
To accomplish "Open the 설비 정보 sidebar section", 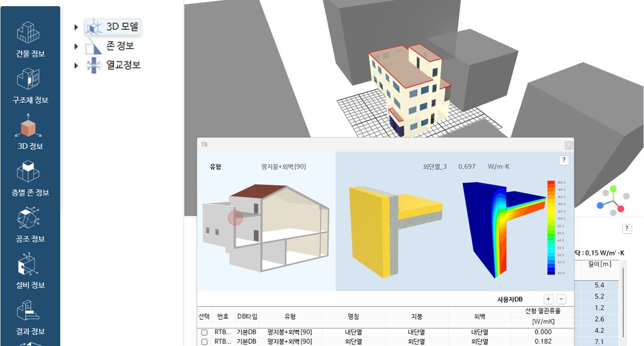I will (x=30, y=270).
